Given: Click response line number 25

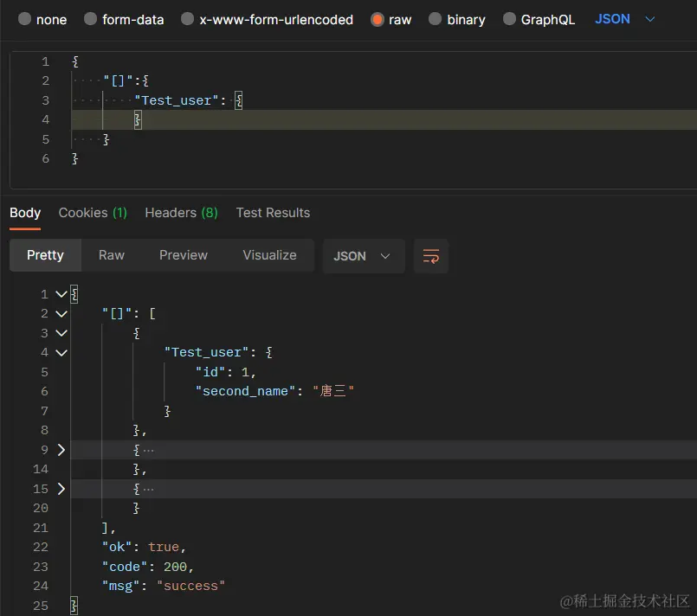Looking at the screenshot, I should point(41,606).
